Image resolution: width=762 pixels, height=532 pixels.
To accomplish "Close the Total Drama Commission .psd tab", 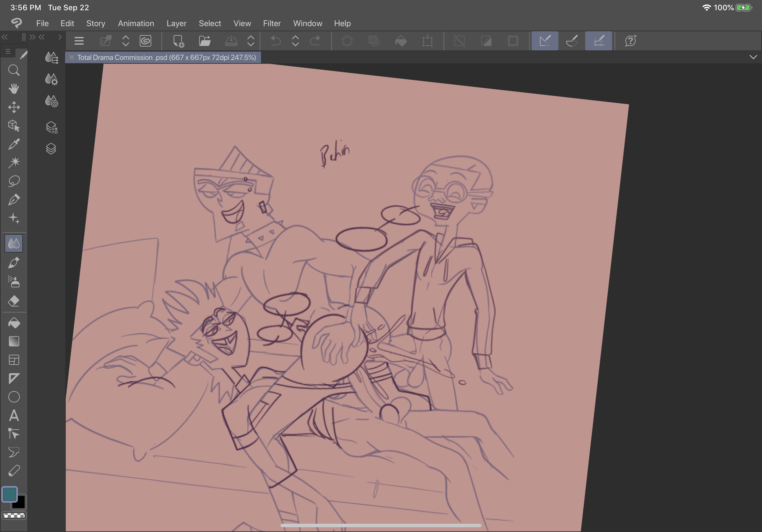I will (71, 57).
